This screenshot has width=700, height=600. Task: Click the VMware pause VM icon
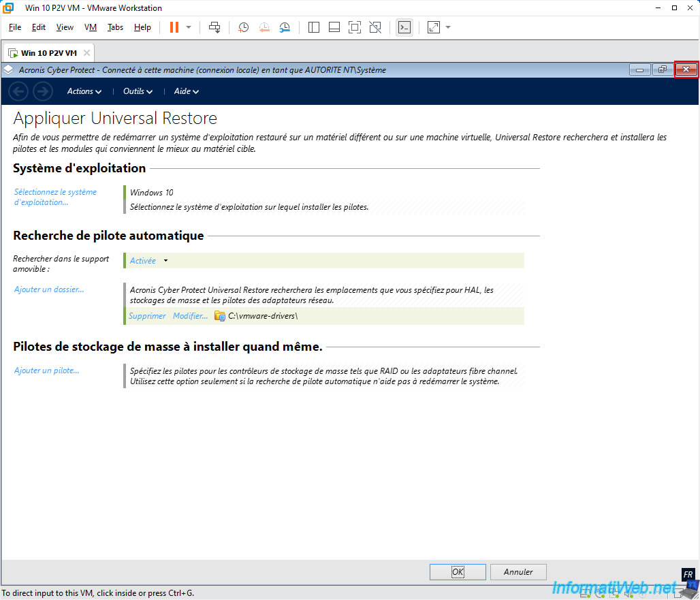[x=174, y=27]
